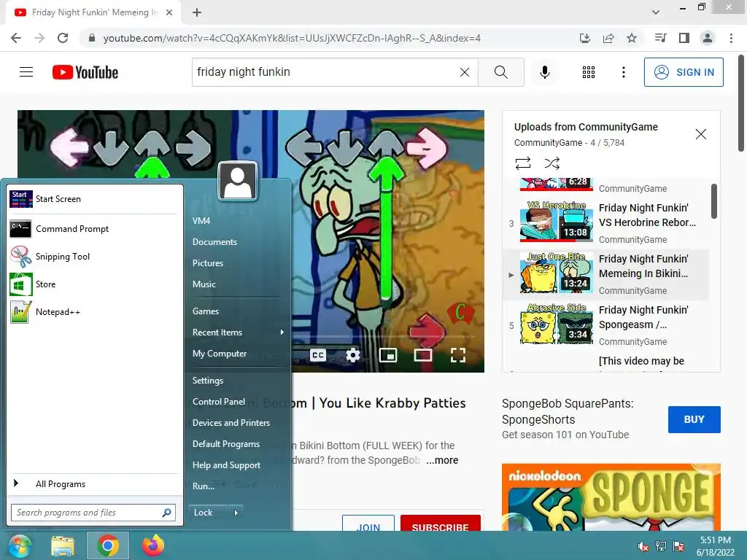Image resolution: width=747 pixels, height=560 pixels.
Task: Click the BUY button
Action: [x=694, y=419]
